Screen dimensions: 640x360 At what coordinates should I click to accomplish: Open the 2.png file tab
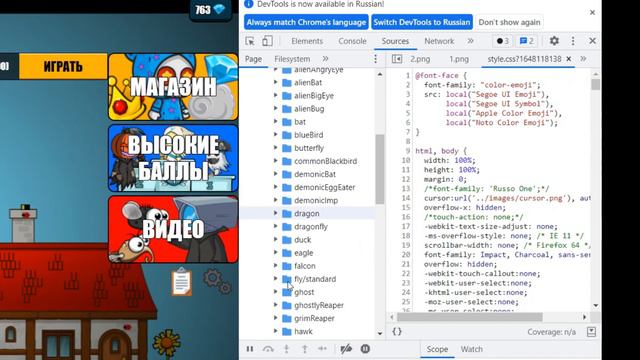point(420,59)
